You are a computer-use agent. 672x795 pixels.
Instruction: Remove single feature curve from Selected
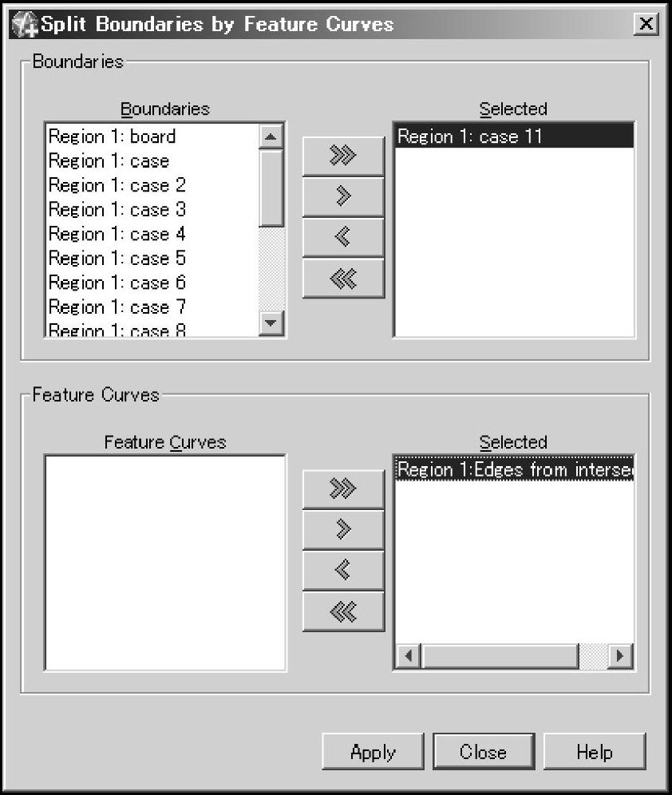tap(343, 570)
